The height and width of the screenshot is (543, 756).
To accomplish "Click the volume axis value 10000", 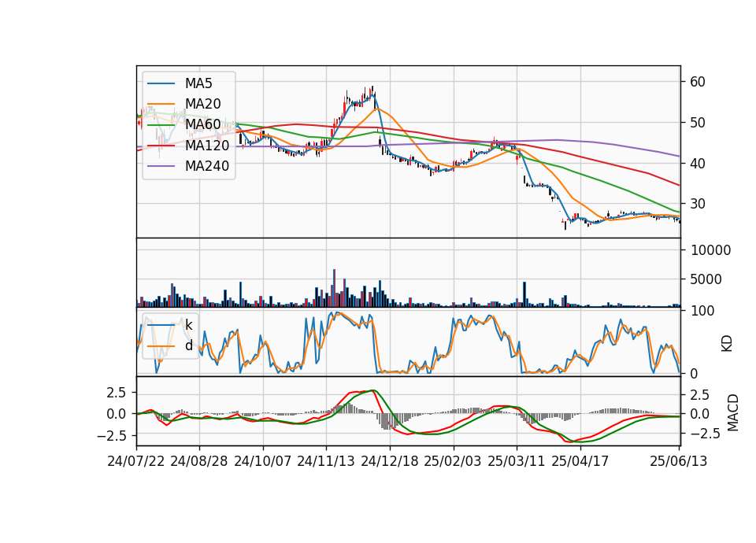I will click(x=710, y=250).
